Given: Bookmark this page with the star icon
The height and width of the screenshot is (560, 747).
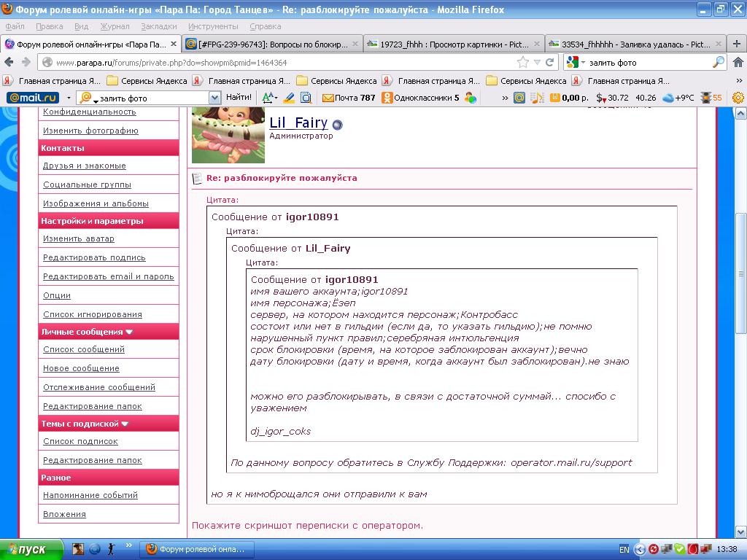Looking at the screenshot, I should click(522, 63).
